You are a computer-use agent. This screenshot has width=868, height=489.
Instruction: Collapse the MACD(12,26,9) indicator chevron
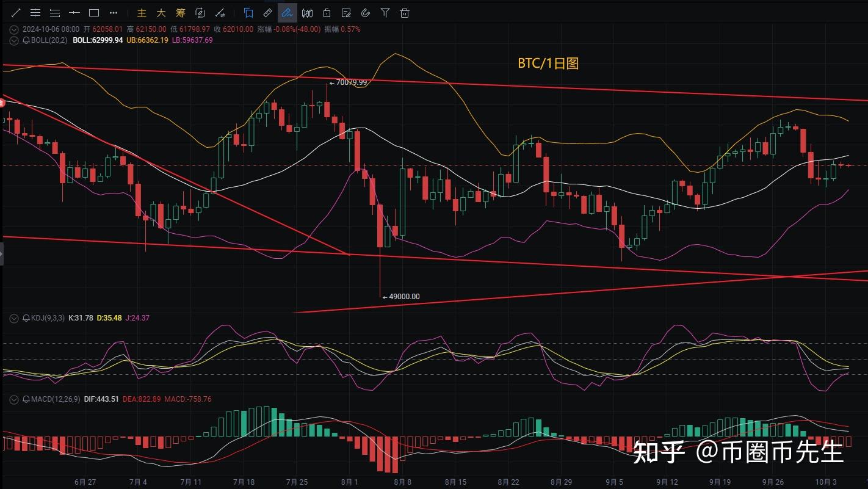coord(14,399)
